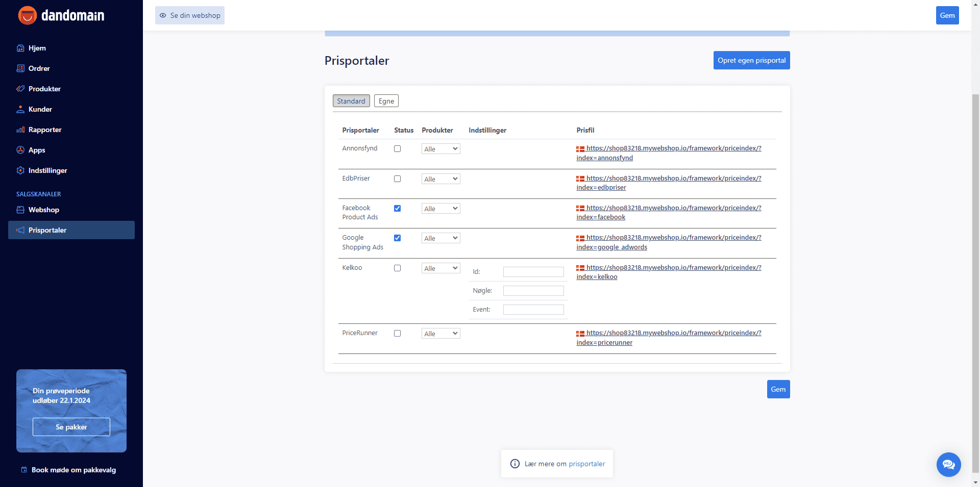980x487 pixels.
Task: Open the Apps icon in sidebar
Action: click(20, 150)
